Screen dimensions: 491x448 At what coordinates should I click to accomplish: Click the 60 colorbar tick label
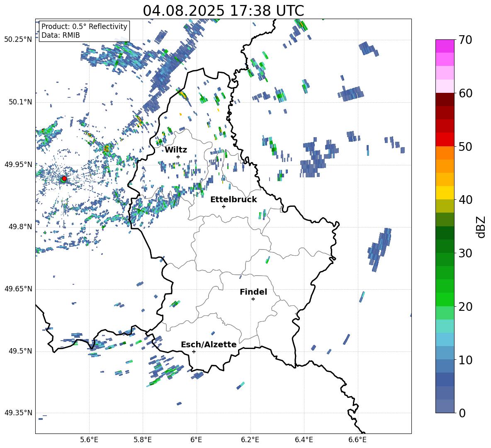[x=465, y=93]
